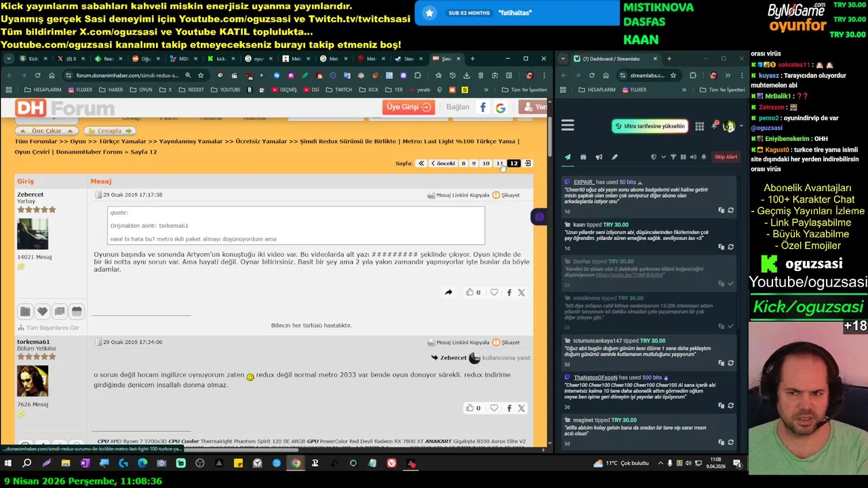The height and width of the screenshot is (488, 868).
Task: Jump to the first forum page
Action: pos(421,163)
